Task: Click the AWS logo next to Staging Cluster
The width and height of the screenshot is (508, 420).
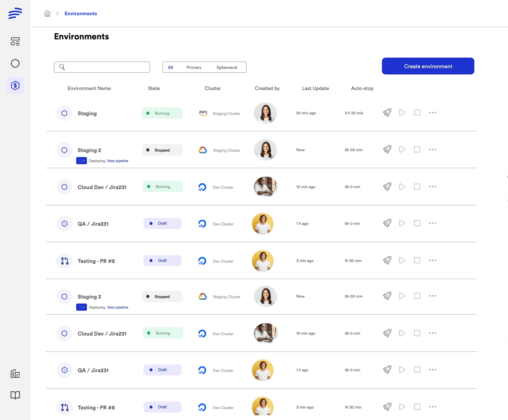Action: (203, 113)
